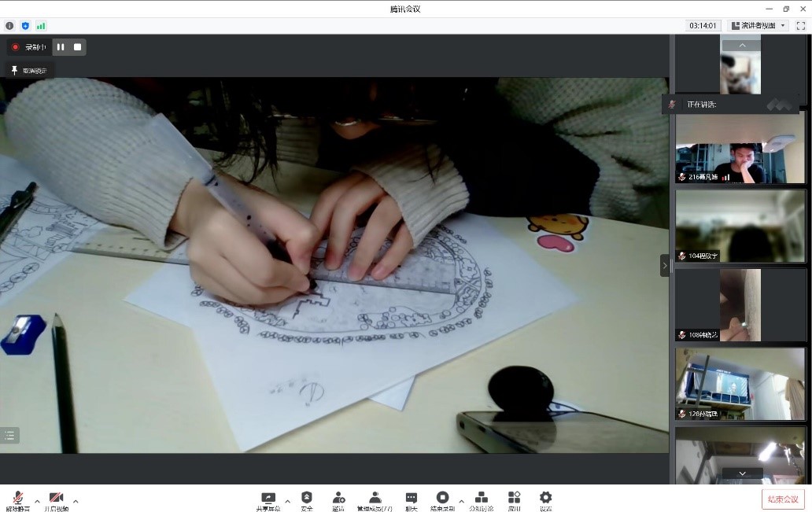Open the apps grid icon
Viewport: 812px width, 512px height.
click(x=514, y=499)
